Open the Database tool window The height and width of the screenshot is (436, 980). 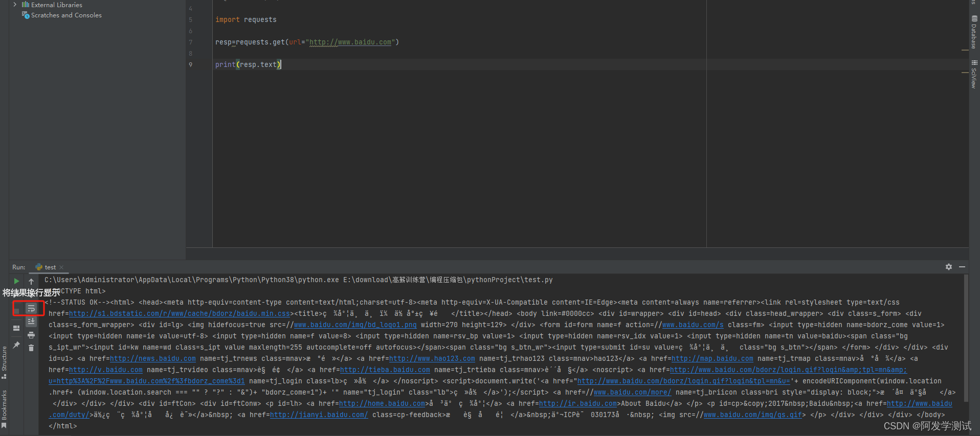[x=974, y=32]
